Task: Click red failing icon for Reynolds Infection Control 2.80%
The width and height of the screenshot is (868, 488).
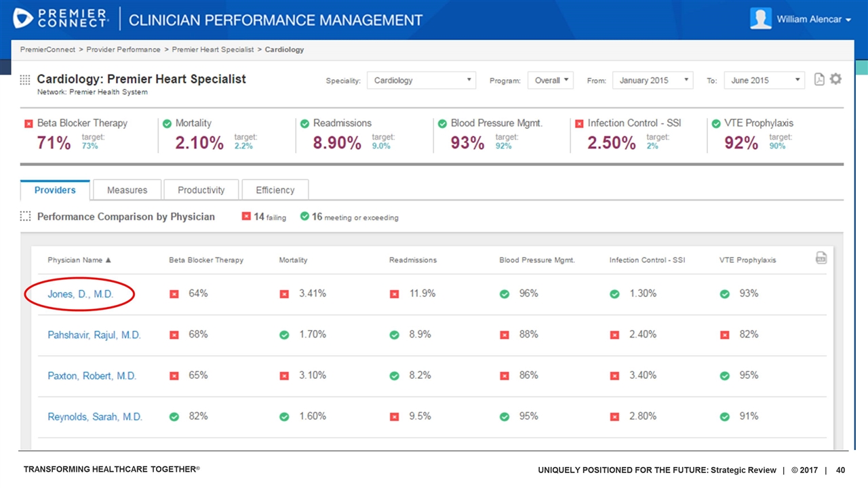Action: [614, 417]
